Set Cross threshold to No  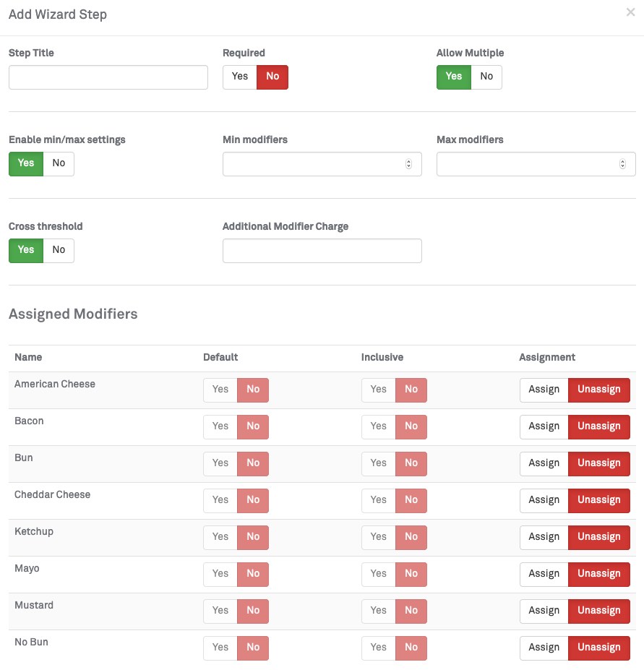59,250
